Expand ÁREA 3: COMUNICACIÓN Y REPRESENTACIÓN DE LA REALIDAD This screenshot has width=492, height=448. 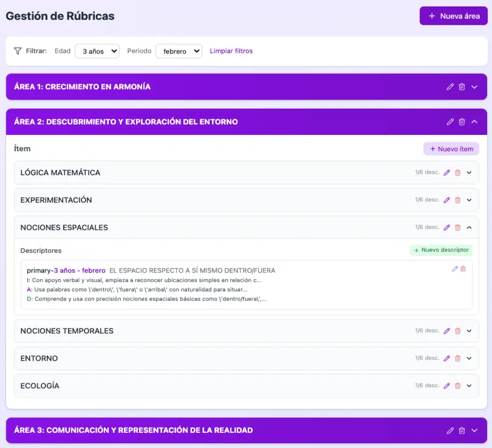click(x=473, y=430)
